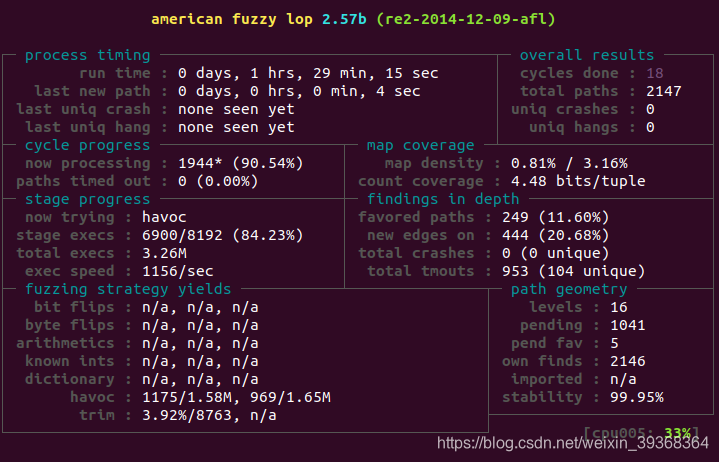The image size is (719, 462).
Task: Click the last uniq hang 'none seen yet' value
Action: (x=236, y=127)
